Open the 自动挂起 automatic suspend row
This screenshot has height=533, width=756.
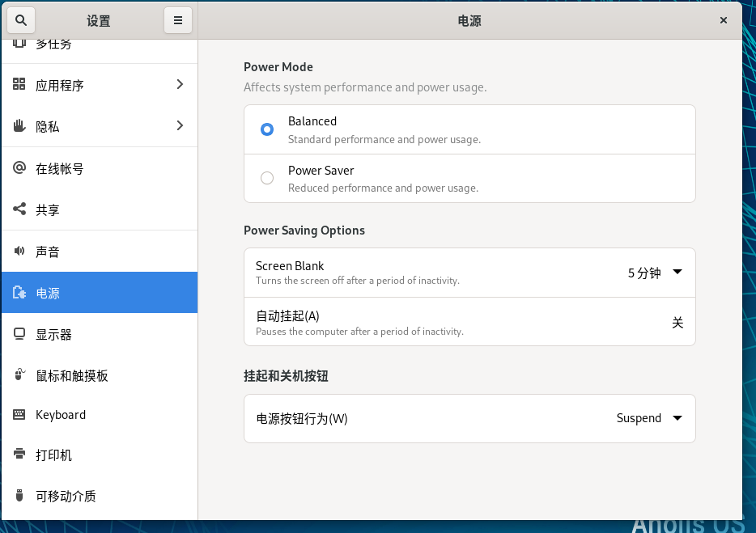[x=469, y=322]
